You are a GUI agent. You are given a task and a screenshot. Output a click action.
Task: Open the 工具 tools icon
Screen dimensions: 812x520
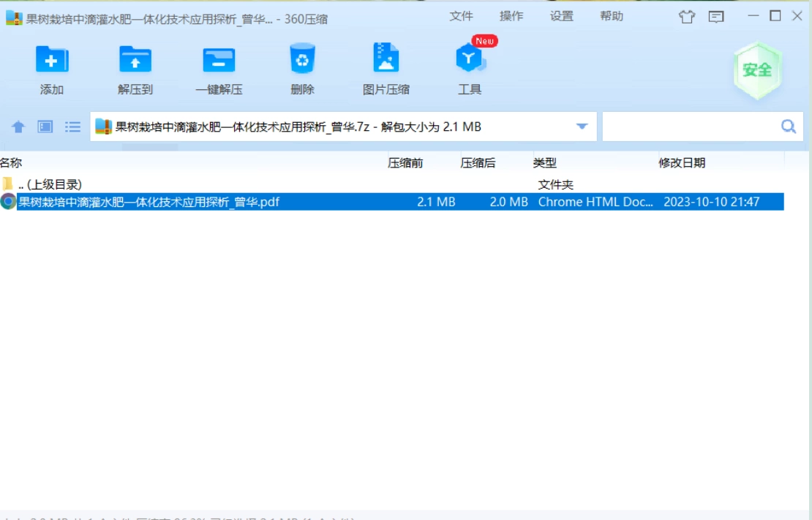coord(469,59)
